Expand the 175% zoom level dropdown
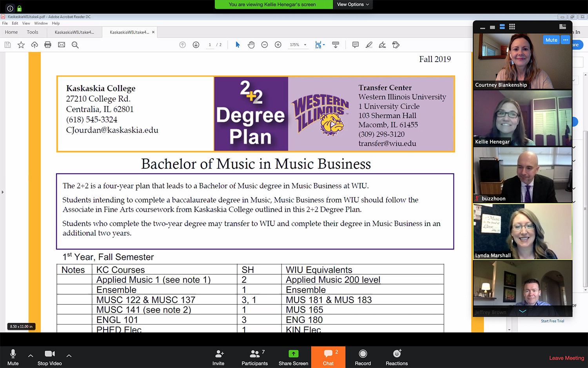The width and height of the screenshot is (588, 368). click(305, 45)
